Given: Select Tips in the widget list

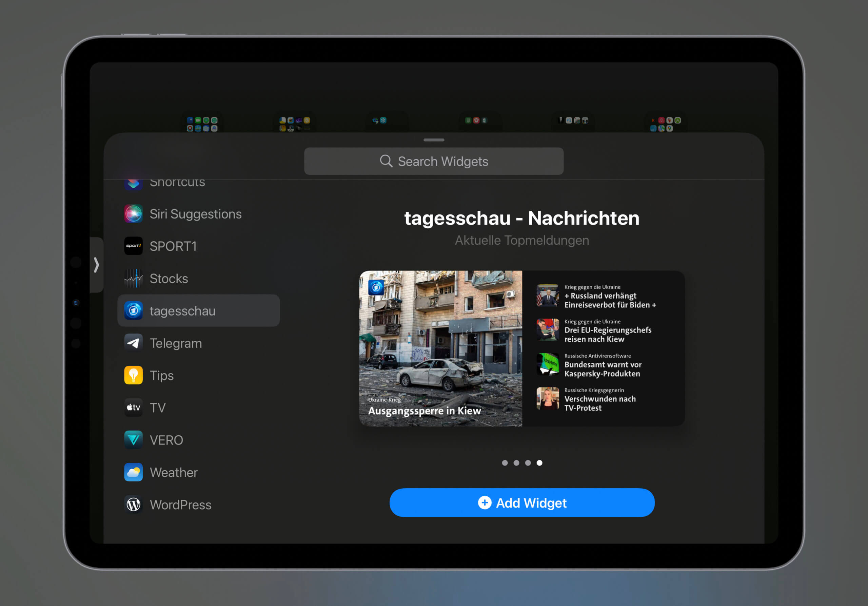Looking at the screenshot, I should [198, 375].
